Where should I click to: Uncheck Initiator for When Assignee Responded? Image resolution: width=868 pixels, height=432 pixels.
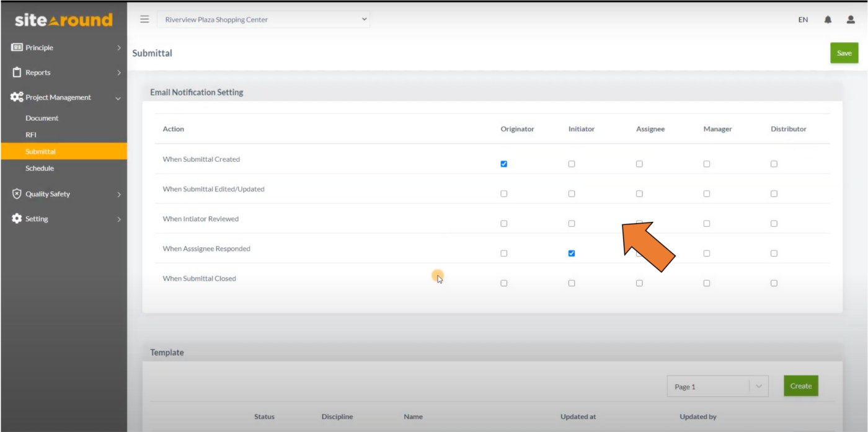tap(571, 253)
